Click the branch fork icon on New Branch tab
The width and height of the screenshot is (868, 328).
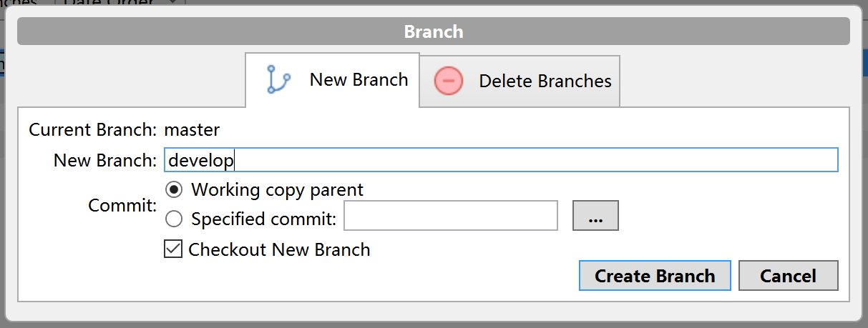(x=277, y=80)
